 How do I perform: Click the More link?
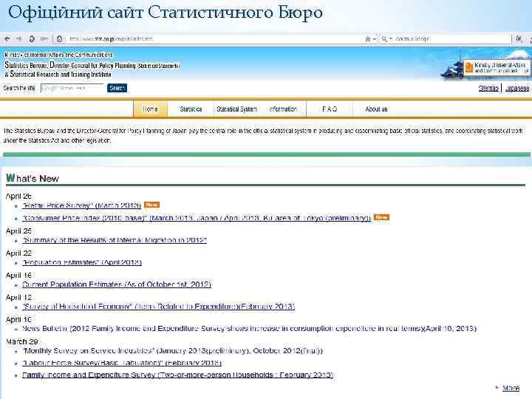[511, 387]
